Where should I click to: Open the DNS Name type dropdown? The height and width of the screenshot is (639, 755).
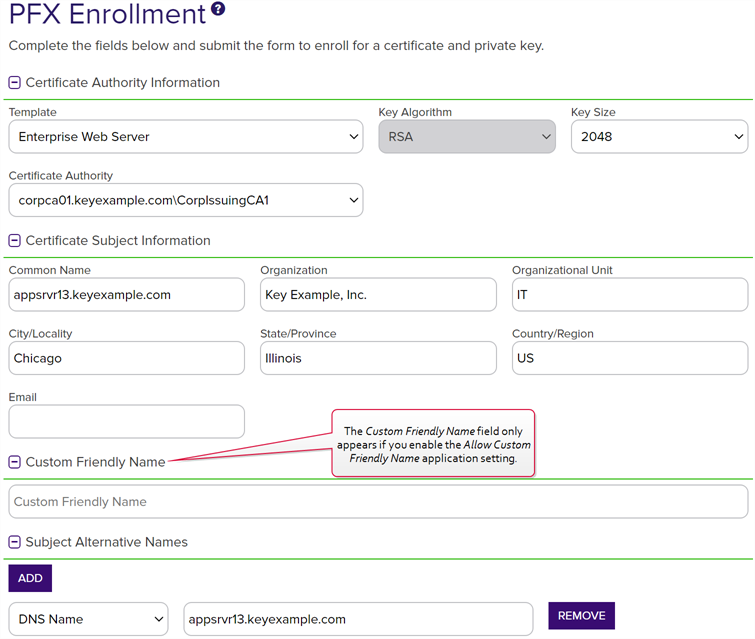point(89,619)
